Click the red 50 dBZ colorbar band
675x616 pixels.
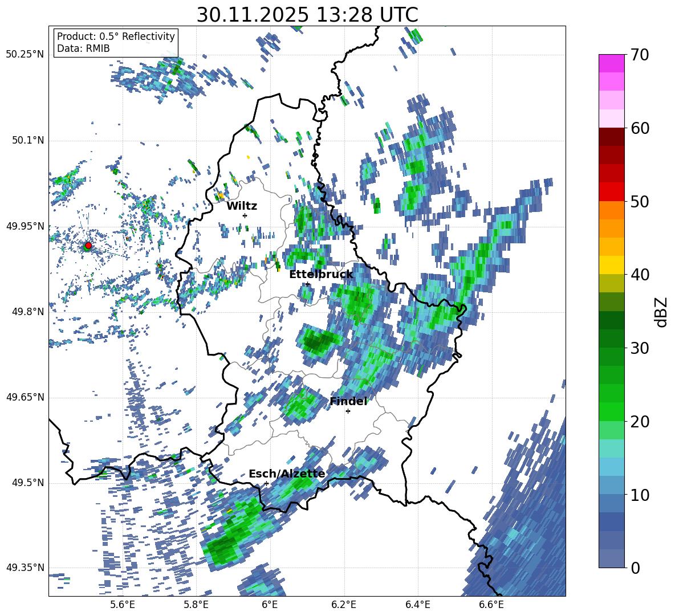pyautogui.click(x=611, y=191)
